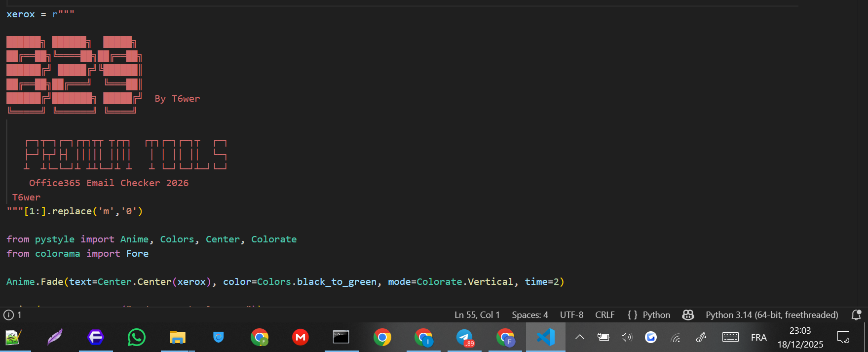This screenshot has width=868, height=352.
Task: Click 'black_to_green' color attribute
Action: (x=337, y=282)
